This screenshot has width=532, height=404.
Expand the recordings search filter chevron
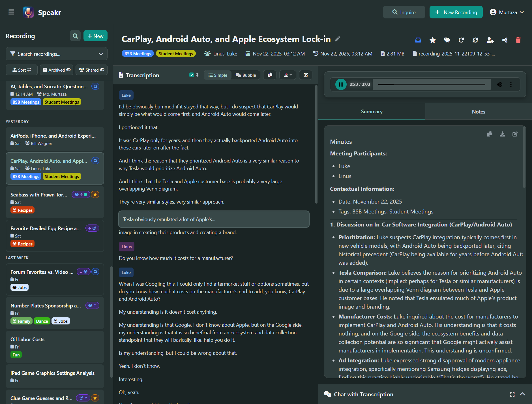(x=101, y=54)
